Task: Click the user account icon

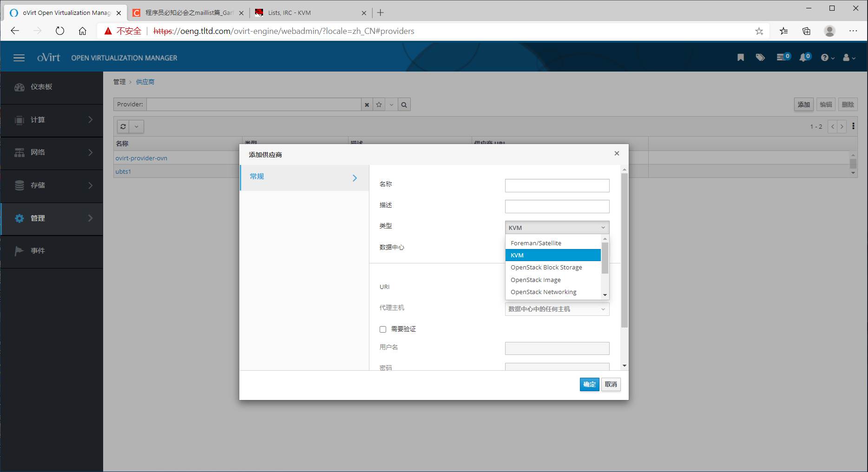Action: point(848,58)
